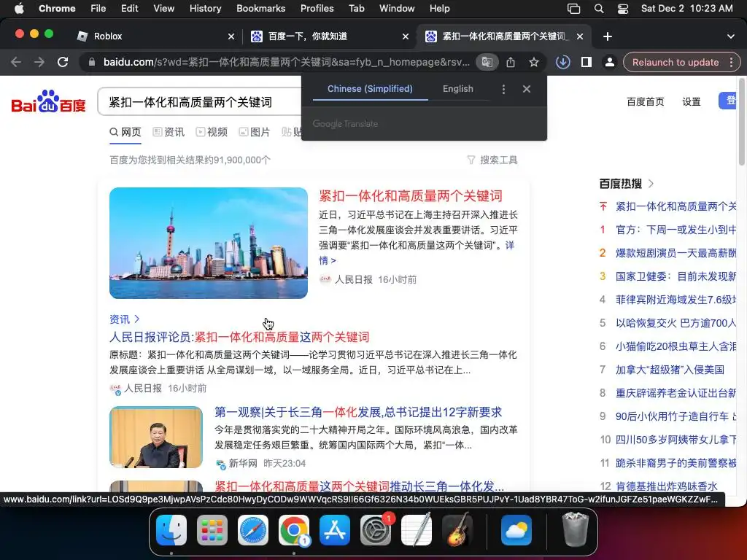Open TextEdit from the Dock

417,529
